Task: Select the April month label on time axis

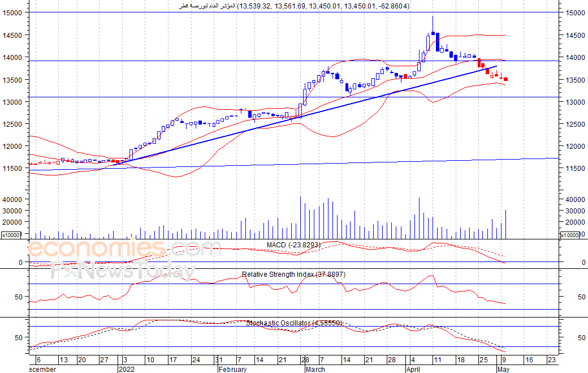Action: [413, 369]
